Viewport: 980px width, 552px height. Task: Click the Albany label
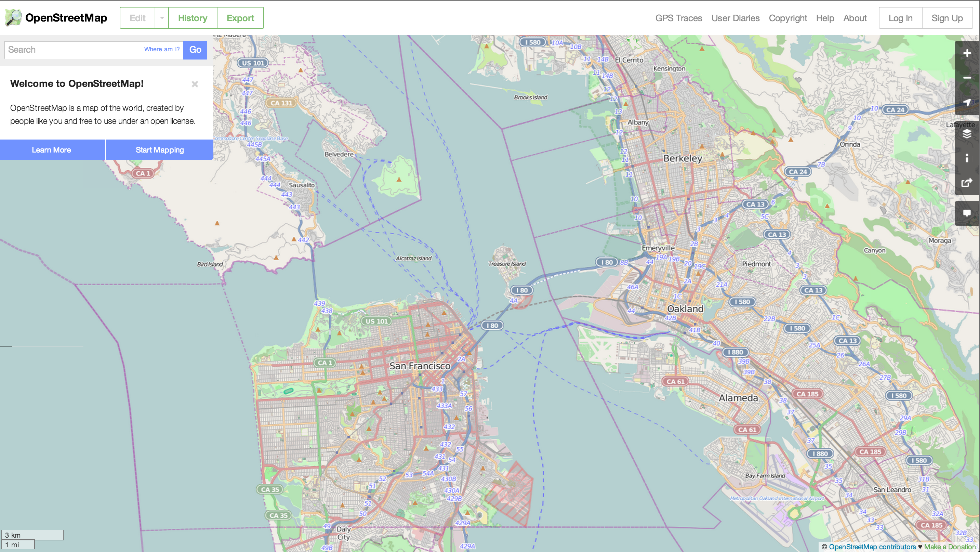(x=638, y=122)
